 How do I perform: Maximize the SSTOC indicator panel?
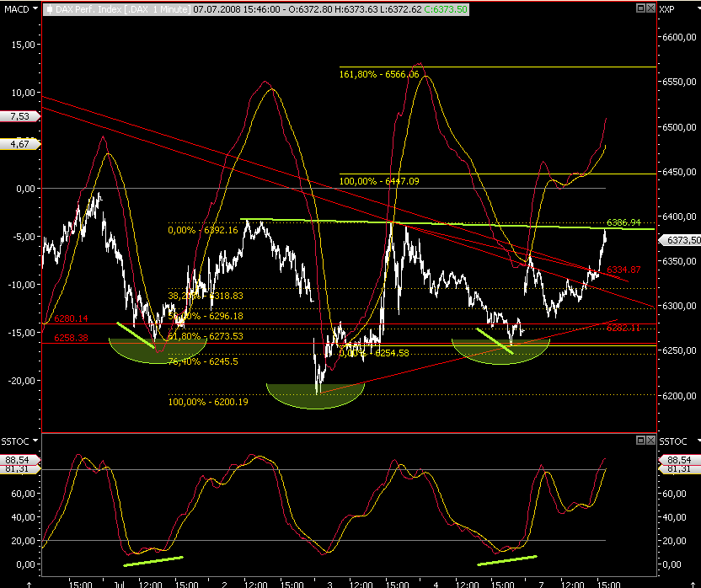[x=640, y=440]
